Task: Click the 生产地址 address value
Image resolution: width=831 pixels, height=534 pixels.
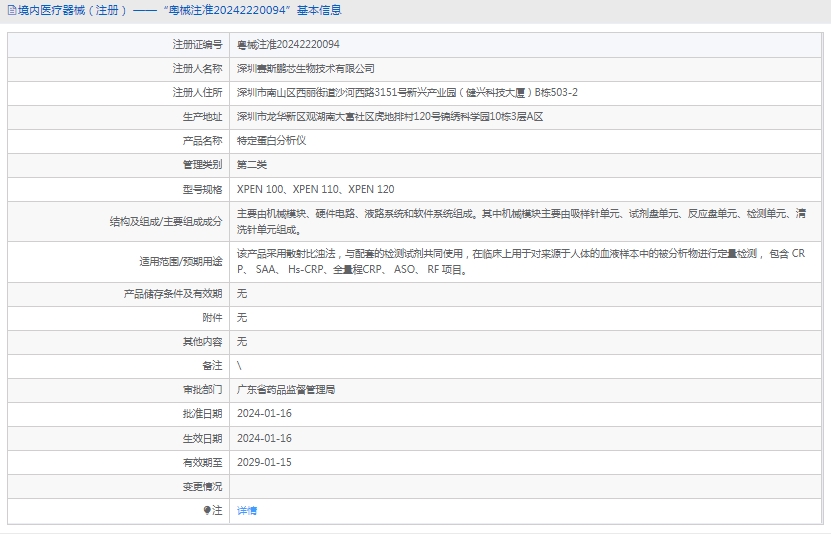Action: 390,117
